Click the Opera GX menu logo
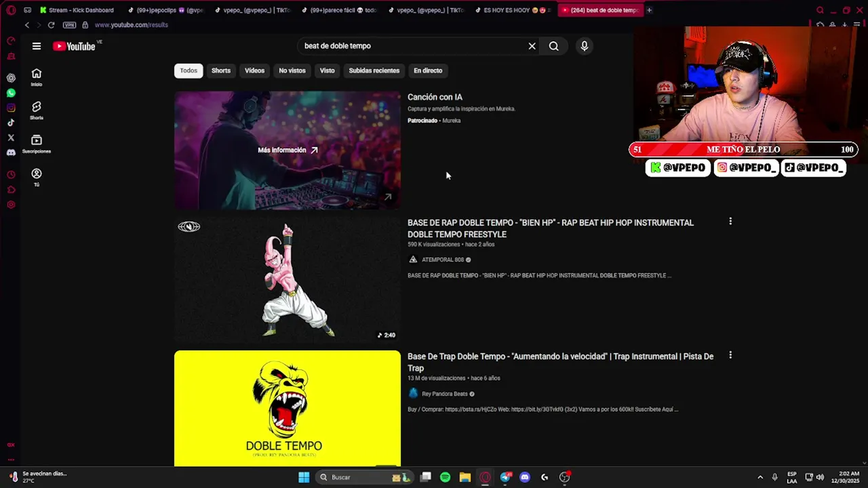The width and height of the screenshot is (868, 488). coord(11,10)
